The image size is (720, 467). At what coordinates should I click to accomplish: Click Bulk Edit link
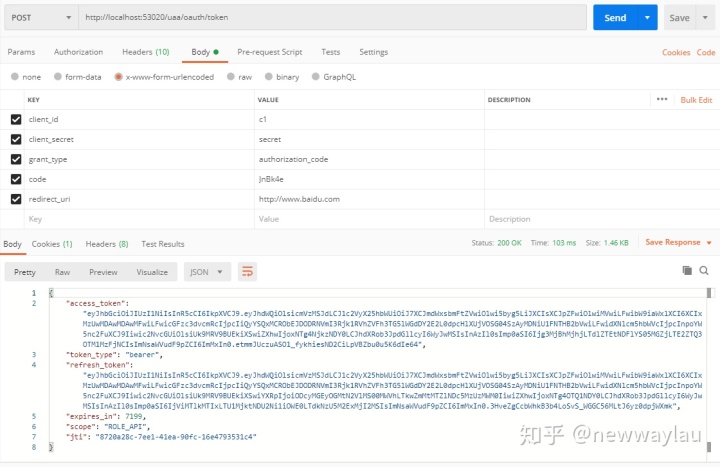pyautogui.click(x=696, y=100)
